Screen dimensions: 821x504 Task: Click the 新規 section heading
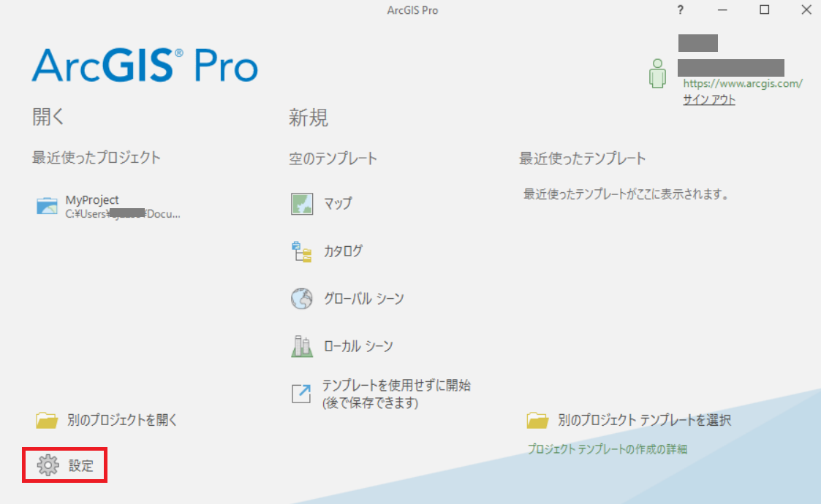pyautogui.click(x=309, y=118)
